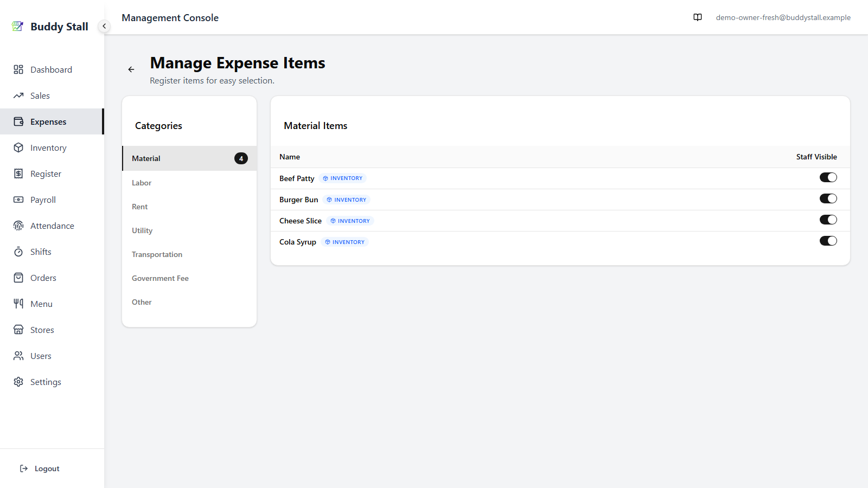Viewport: 868px width, 488px height.
Task: Select the Utility category
Action: tap(189, 230)
